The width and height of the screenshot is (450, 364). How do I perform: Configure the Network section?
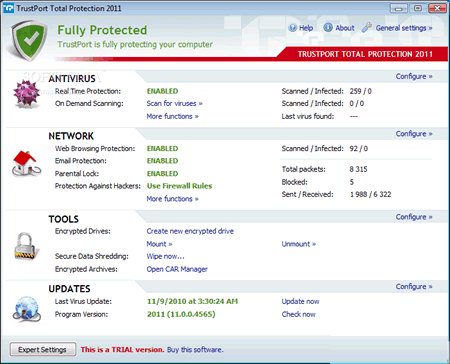(x=414, y=134)
